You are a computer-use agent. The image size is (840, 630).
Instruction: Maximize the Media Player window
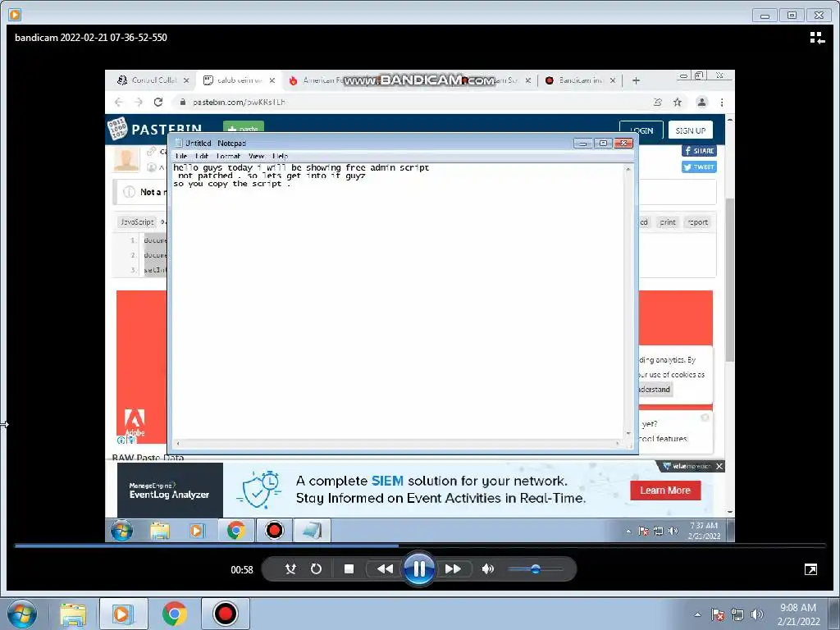click(x=792, y=16)
